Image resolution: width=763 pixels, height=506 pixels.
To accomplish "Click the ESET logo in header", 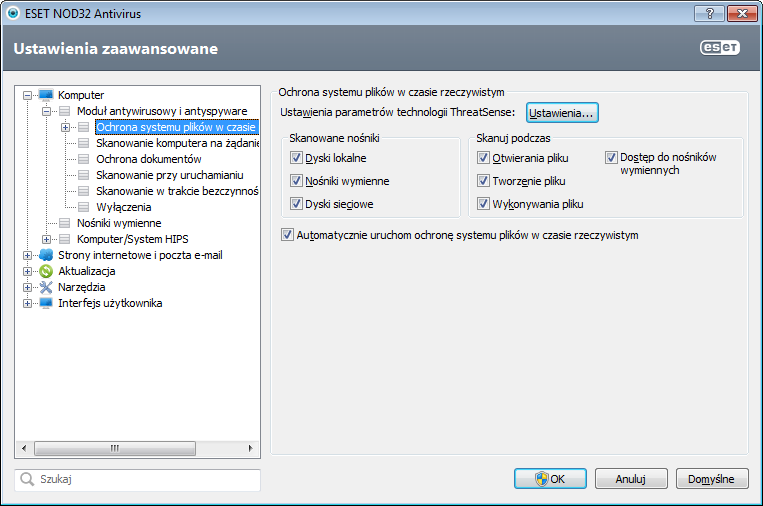I will [720, 47].
